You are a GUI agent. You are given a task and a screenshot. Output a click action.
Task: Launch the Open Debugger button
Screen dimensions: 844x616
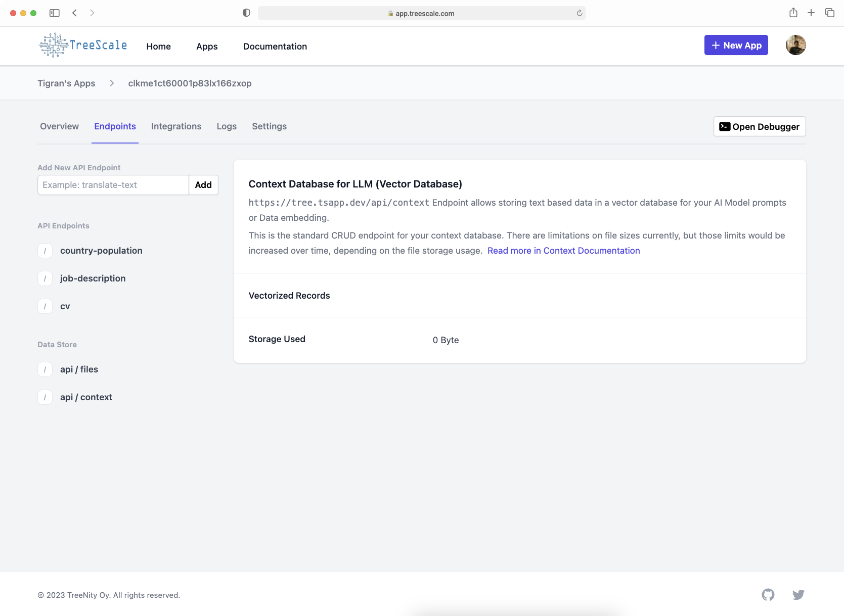[x=759, y=127]
